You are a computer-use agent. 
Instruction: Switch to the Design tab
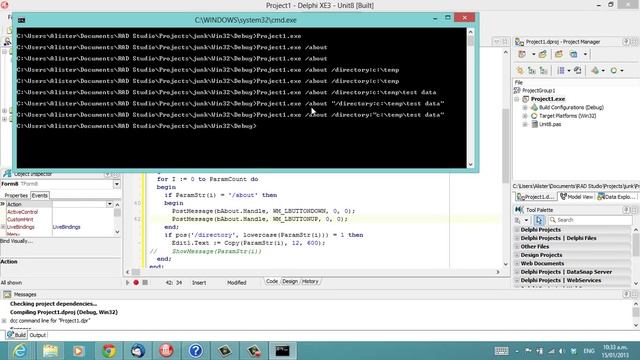point(290,282)
